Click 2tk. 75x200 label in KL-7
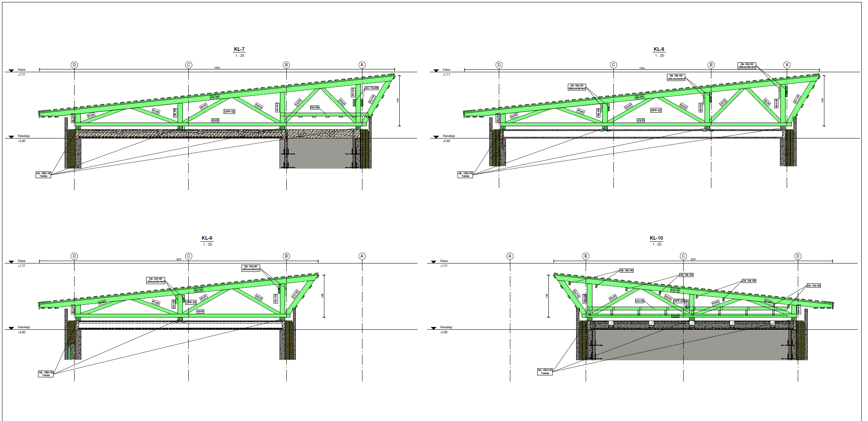Screen dimensions: 868x421 pos(372,88)
